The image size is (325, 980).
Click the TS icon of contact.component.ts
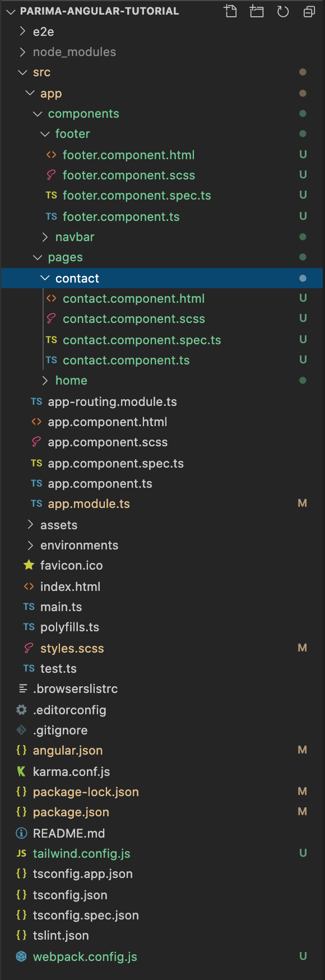[51, 360]
